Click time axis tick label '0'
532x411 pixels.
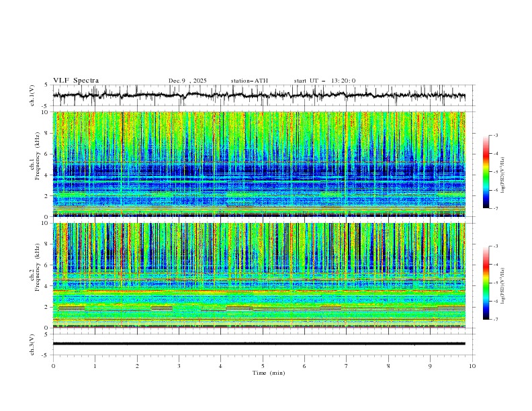[x=53, y=366]
